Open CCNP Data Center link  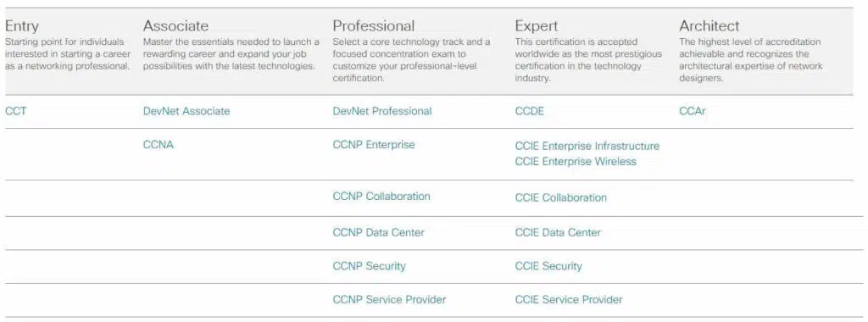pyautogui.click(x=379, y=233)
